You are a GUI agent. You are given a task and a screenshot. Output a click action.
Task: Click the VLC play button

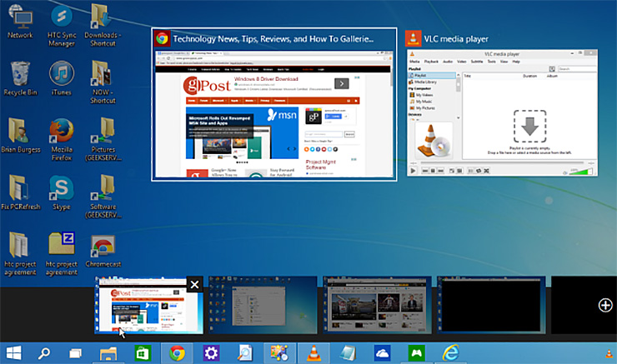413,171
